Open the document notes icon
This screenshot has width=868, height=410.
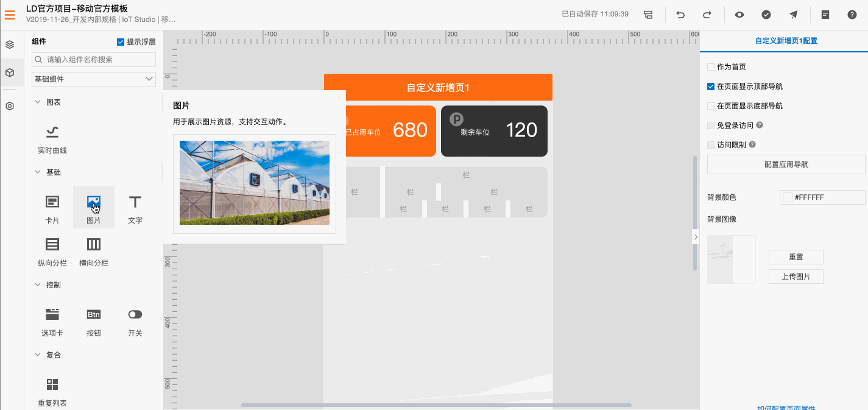[825, 14]
